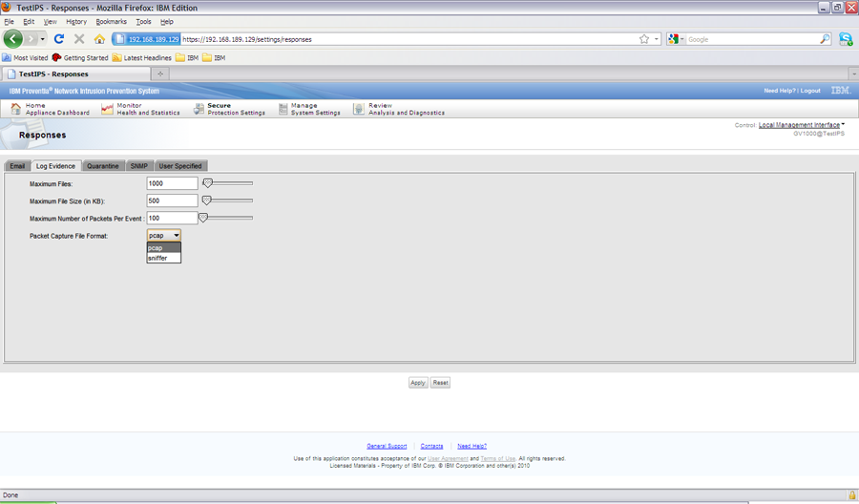Select the TestIPS - Responses browser tab
Image resolution: width=859 pixels, height=504 pixels.
point(76,73)
